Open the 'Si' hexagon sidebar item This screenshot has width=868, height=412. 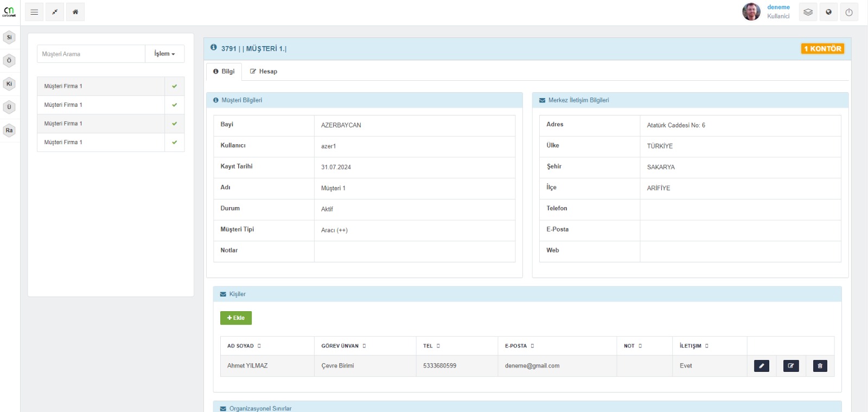coord(9,37)
